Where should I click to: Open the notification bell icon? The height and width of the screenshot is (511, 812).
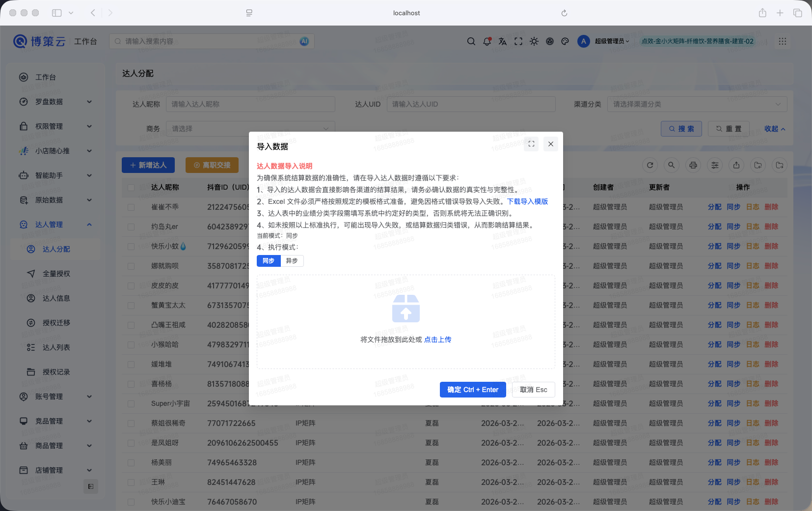pos(487,41)
